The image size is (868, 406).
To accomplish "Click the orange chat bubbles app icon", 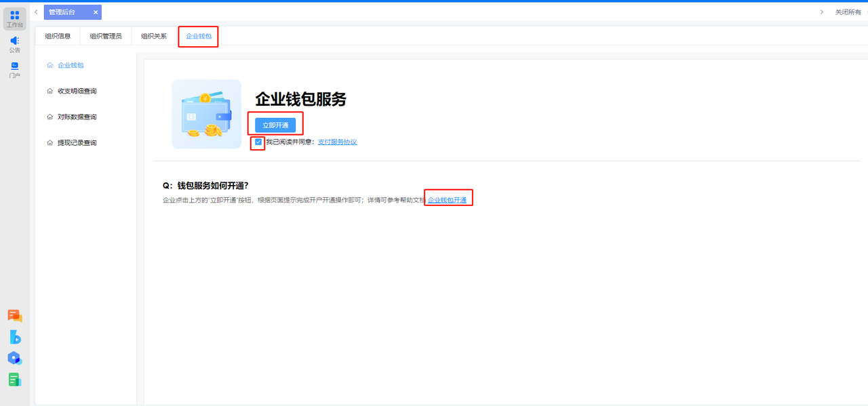I will point(15,316).
